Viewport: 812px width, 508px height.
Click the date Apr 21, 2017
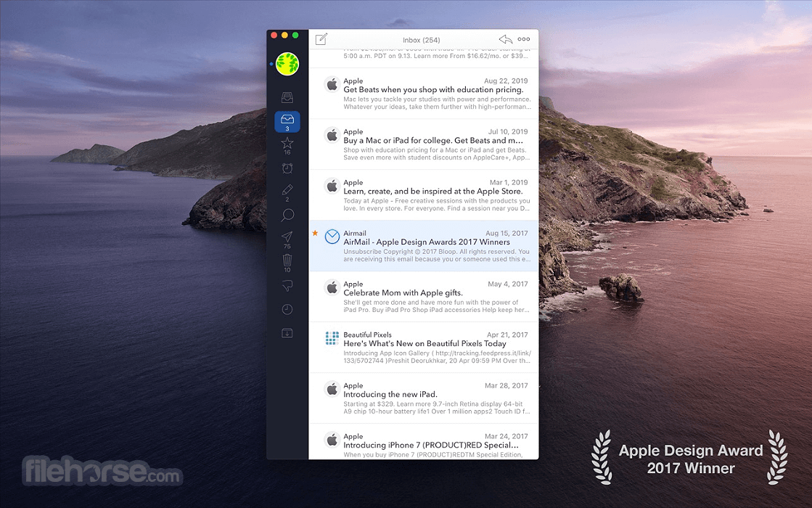pyautogui.click(x=507, y=335)
